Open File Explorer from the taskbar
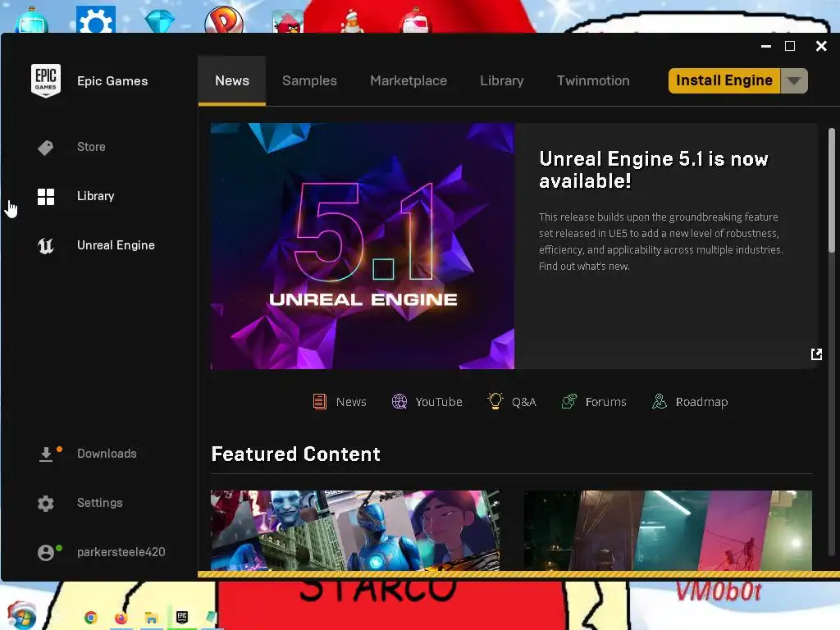Screen dimensions: 840x630 (151, 618)
